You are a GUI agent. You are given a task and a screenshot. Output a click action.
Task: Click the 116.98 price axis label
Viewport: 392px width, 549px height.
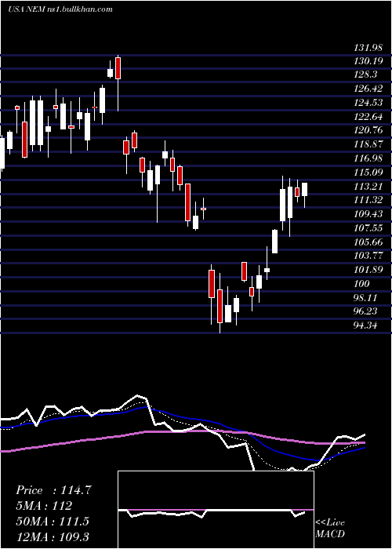pyautogui.click(x=368, y=158)
